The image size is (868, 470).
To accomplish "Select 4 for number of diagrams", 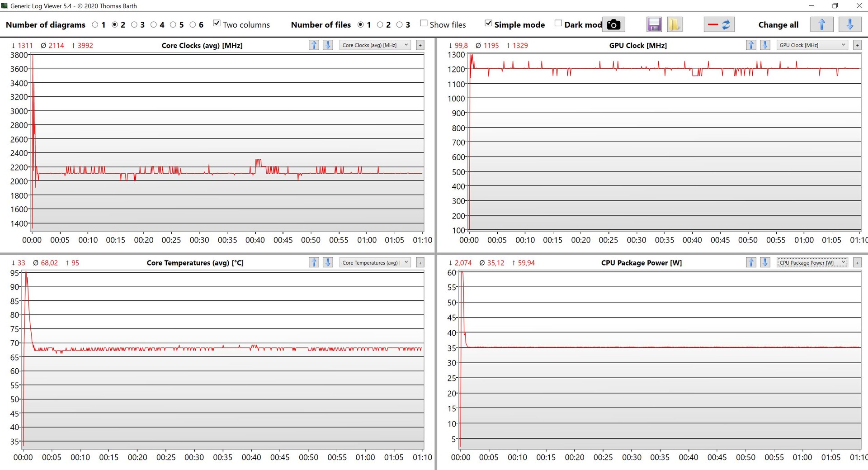I will click(x=154, y=25).
